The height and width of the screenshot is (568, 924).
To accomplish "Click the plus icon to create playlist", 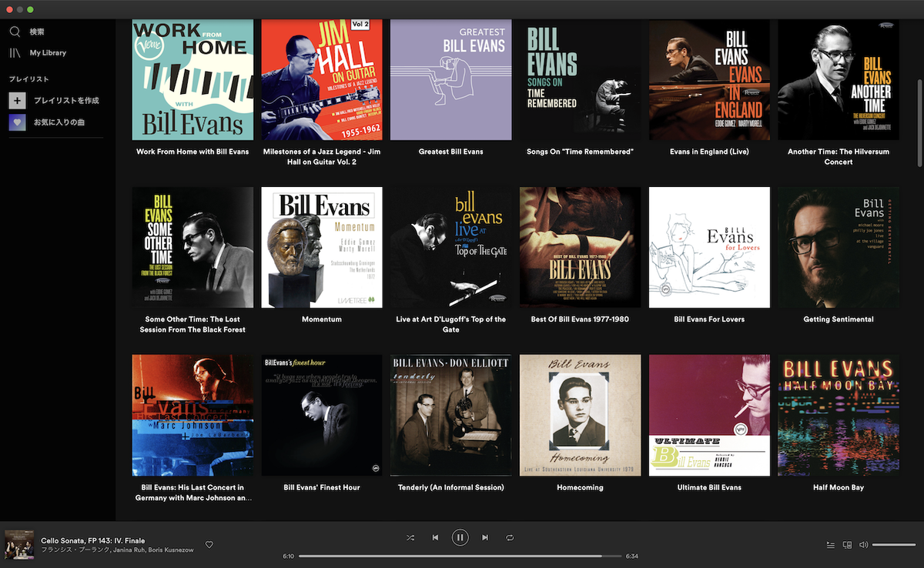I will tap(18, 101).
